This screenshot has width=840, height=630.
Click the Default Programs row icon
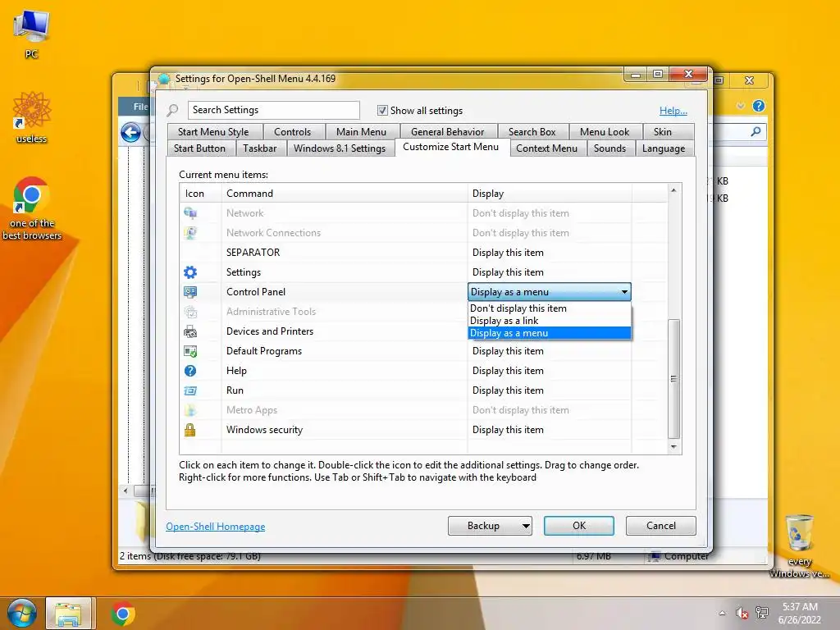click(190, 351)
